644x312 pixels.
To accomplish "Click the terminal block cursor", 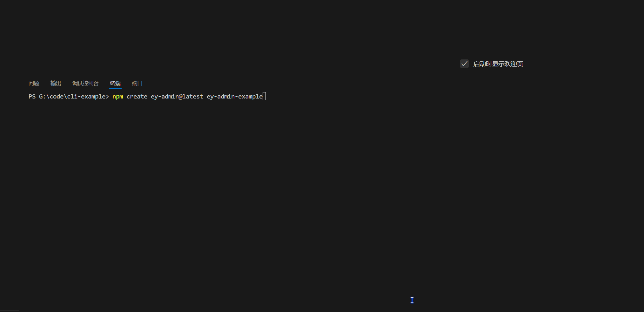I will 265,96.
